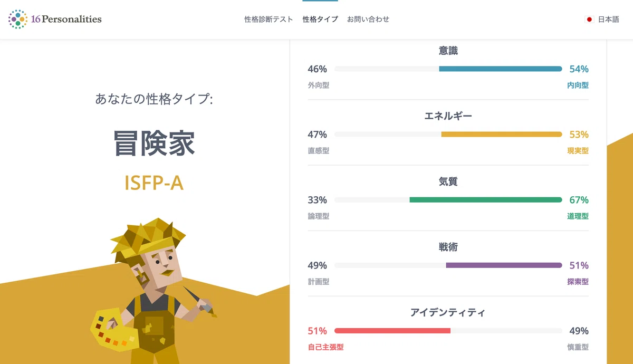Click the blue 意識 percentage bar
633x364 pixels.
click(x=501, y=69)
